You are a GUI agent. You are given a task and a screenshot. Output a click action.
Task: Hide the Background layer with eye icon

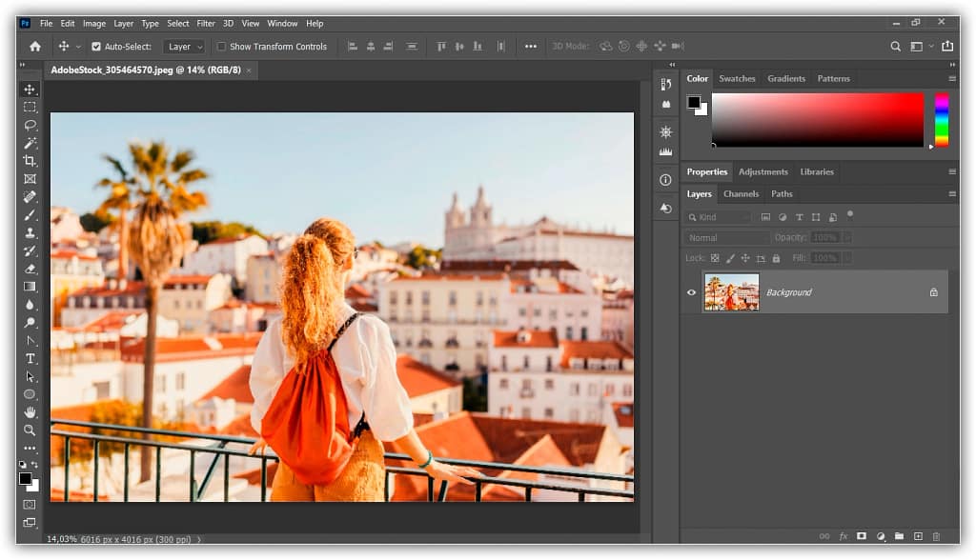pos(691,291)
